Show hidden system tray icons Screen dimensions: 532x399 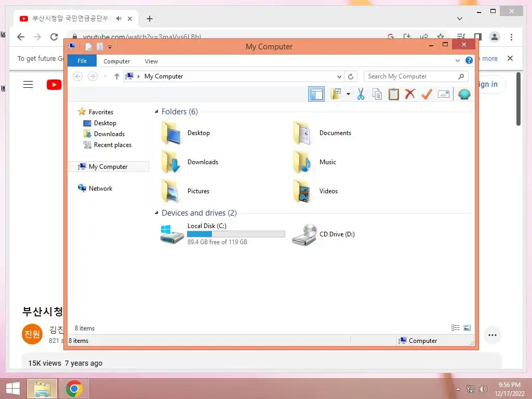(458, 389)
